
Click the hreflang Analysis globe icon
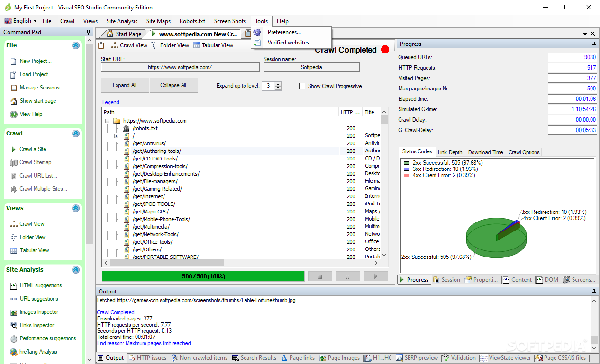(14, 352)
